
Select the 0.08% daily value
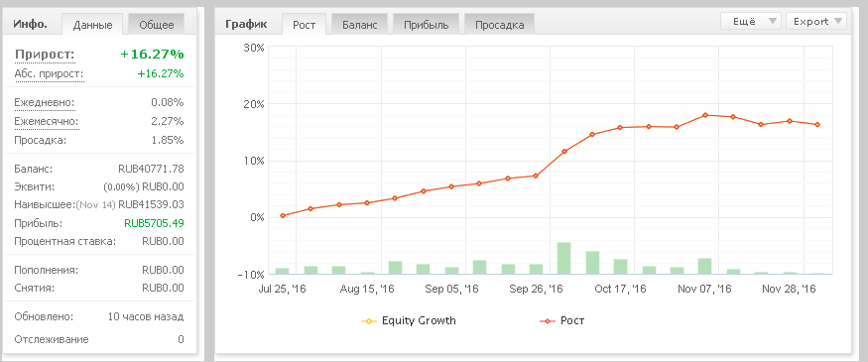tap(168, 102)
